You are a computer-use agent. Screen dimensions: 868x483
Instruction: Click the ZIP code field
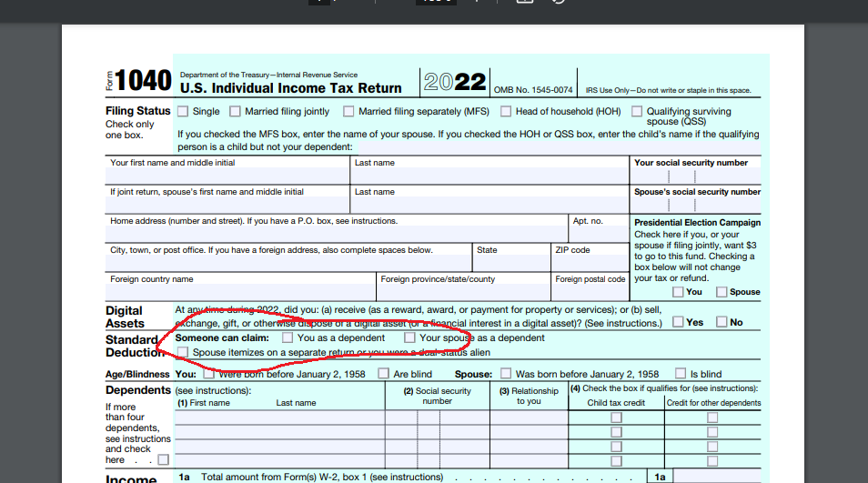click(x=590, y=263)
